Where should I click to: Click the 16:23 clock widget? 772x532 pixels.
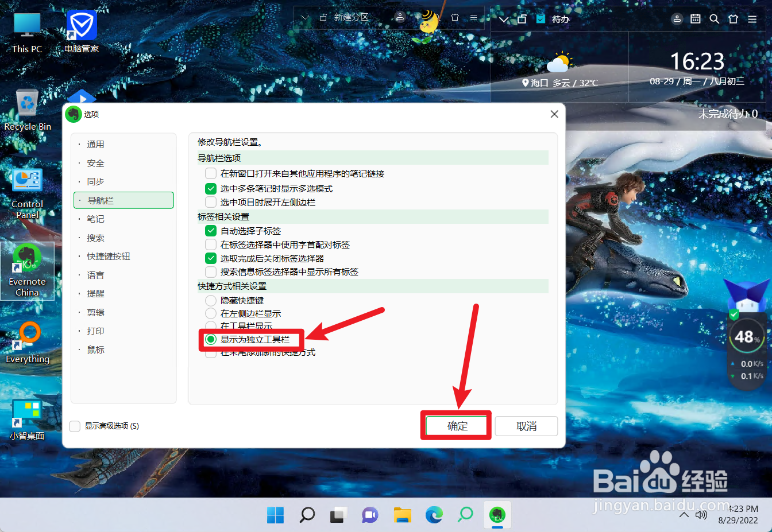point(697,61)
